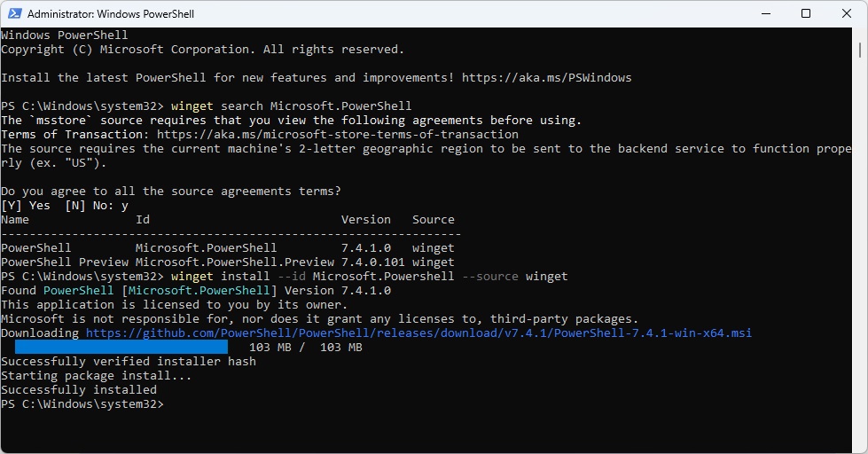Open the PowerShell-7.4.1-win-x64.msi GitHub download link
Screen dimensions: 868x454
point(418,333)
